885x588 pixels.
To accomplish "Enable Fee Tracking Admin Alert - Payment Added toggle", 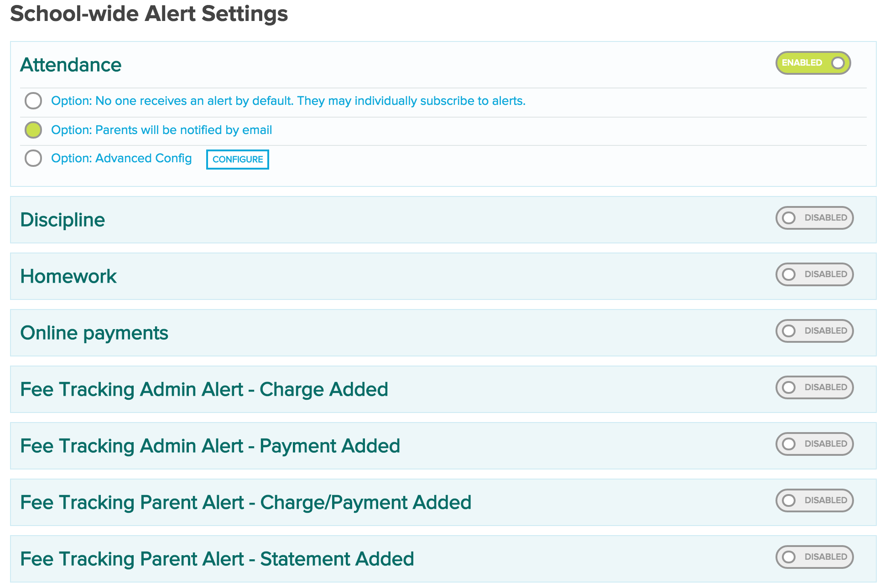I will pos(814,444).
